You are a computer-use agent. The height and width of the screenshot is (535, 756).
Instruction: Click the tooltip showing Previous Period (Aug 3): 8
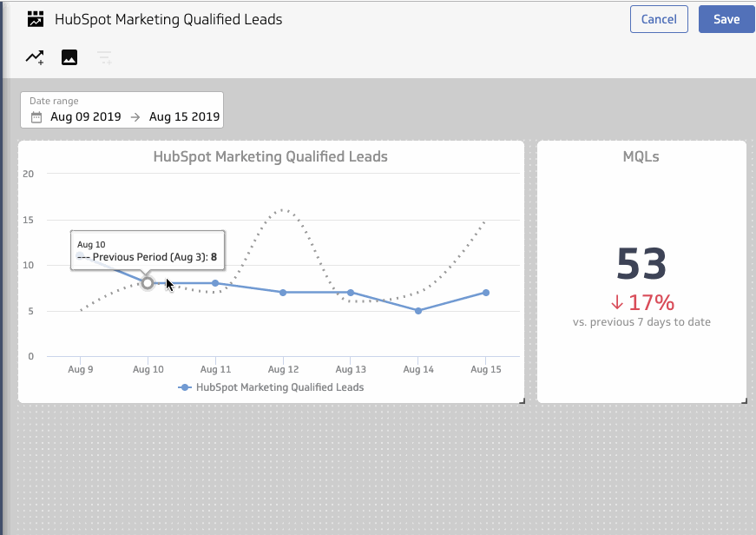(148, 251)
